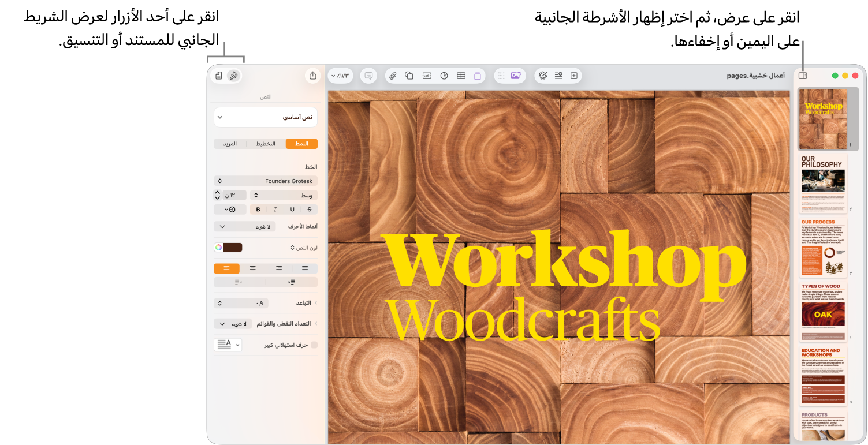
Task: Insert a chart using the pie chart icon
Action: tap(444, 76)
